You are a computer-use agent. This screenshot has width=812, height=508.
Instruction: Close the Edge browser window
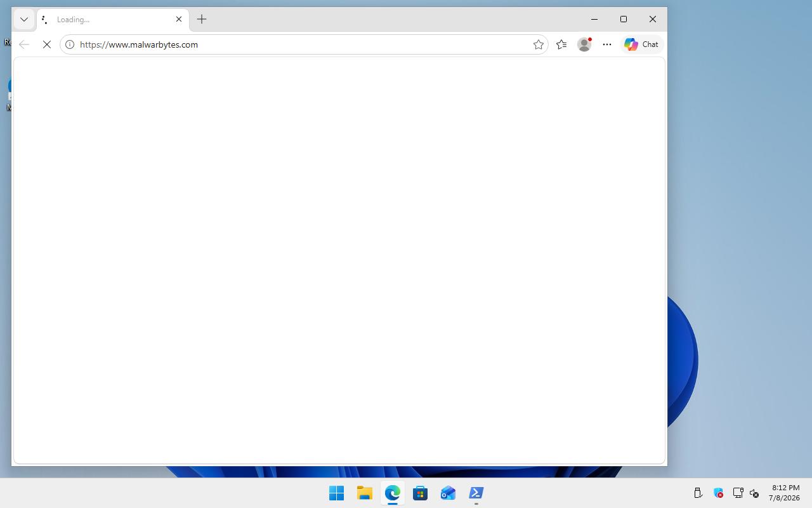point(653,19)
